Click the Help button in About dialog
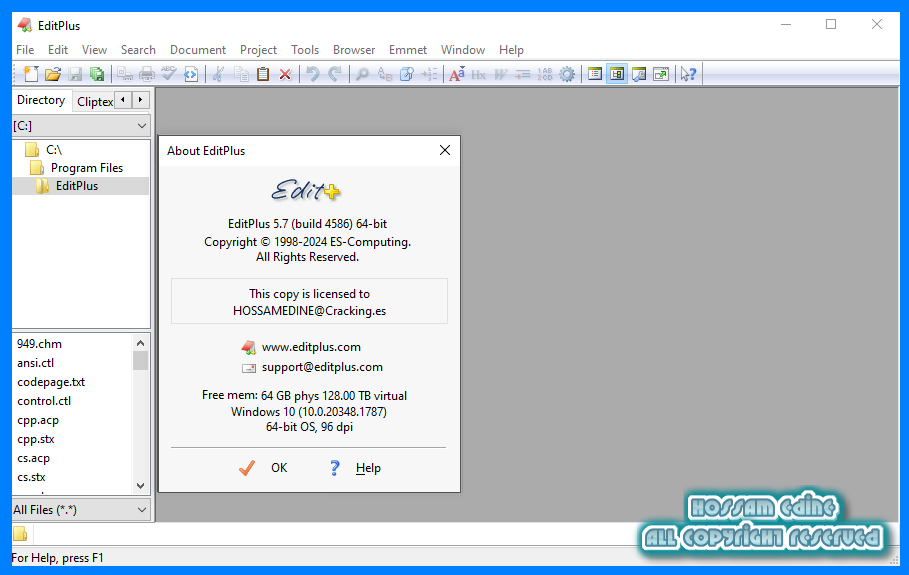The height and width of the screenshot is (575, 909). pyautogui.click(x=355, y=468)
